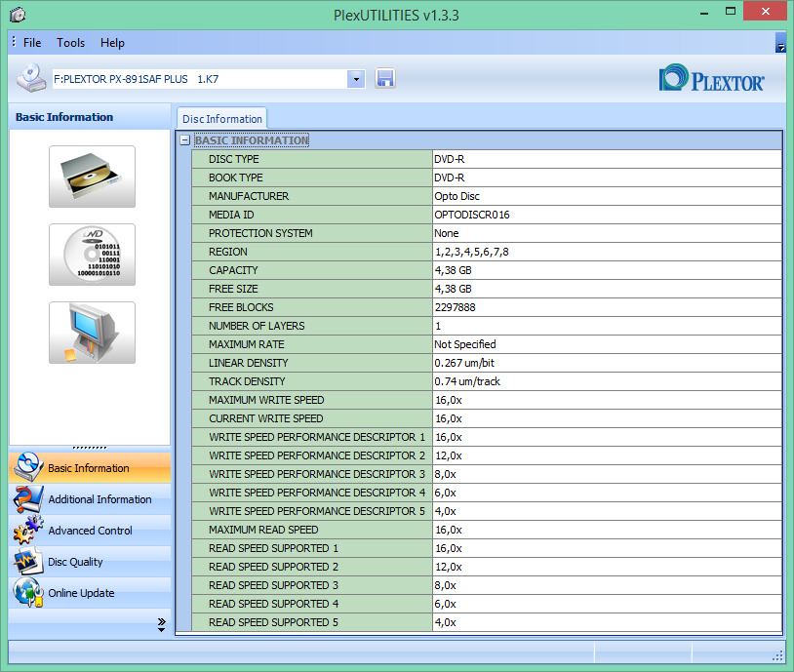Click the Plextor logo
794x672 pixels.
click(x=711, y=78)
